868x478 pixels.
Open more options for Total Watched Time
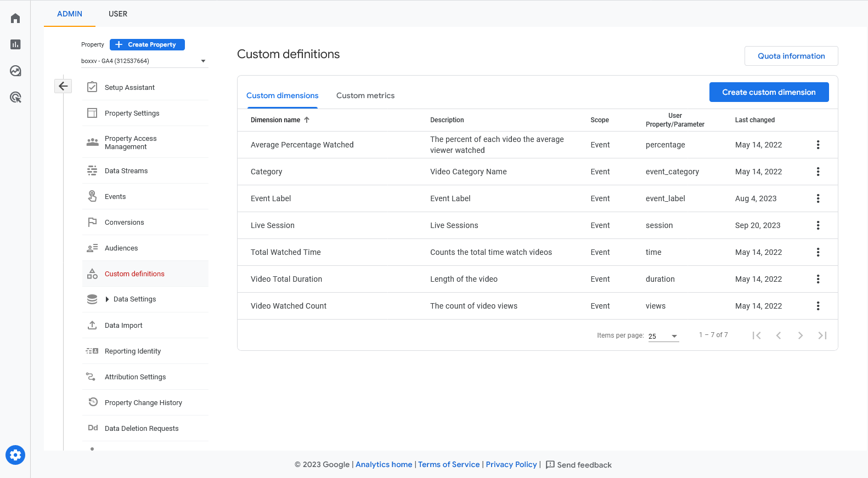[x=818, y=252]
